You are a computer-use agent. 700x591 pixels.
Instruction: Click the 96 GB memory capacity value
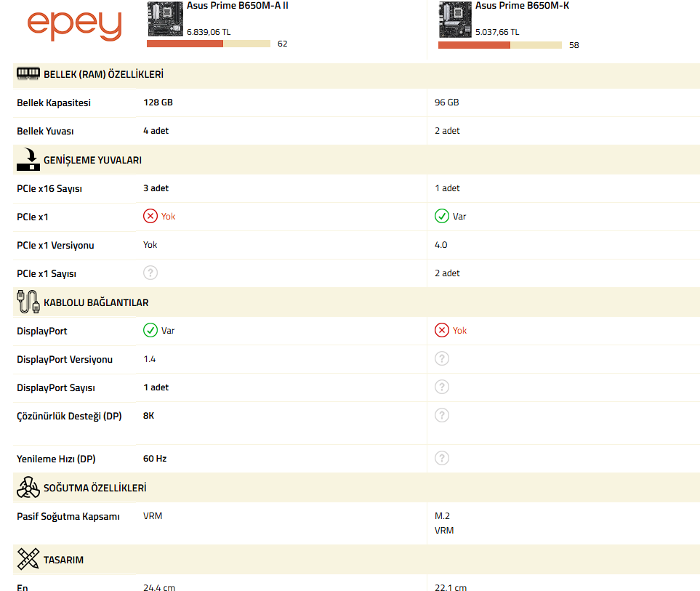coord(447,102)
